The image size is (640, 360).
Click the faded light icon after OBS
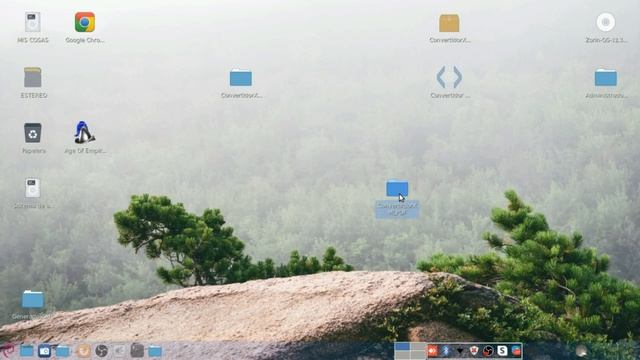coord(119,351)
